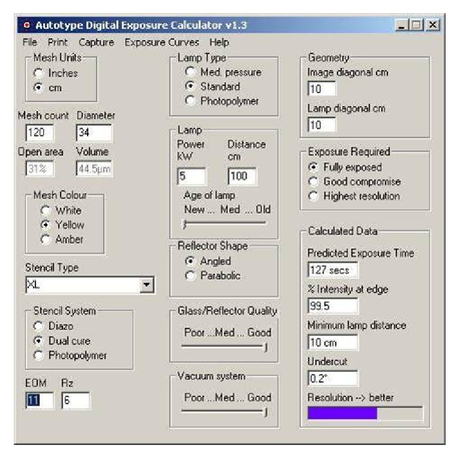Image resolution: width=469 pixels, height=454 pixels.
Task: Click the Rz value field
Action: 76,400
